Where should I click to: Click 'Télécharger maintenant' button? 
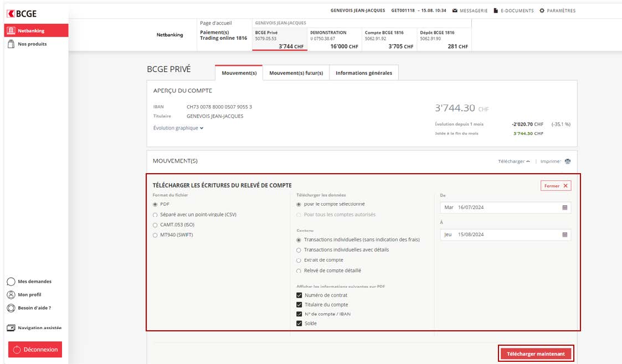(x=536, y=353)
